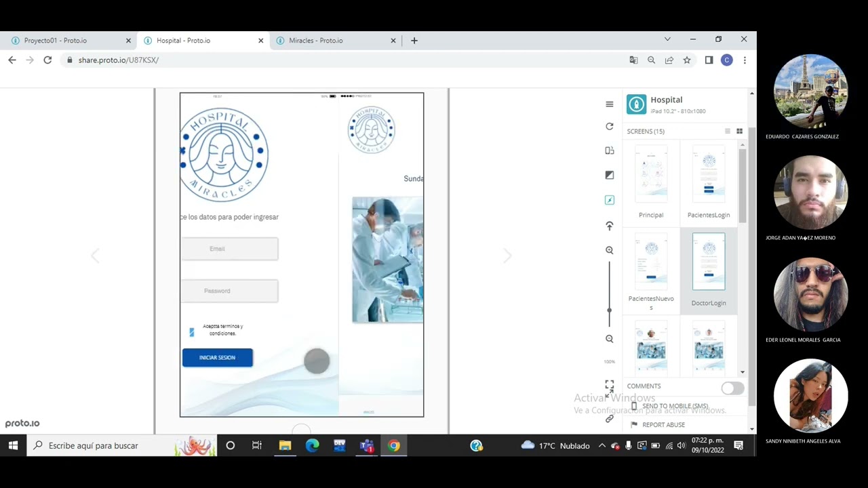The height and width of the screenshot is (488, 868).
Task: Click the device rotate icon
Action: click(610, 150)
